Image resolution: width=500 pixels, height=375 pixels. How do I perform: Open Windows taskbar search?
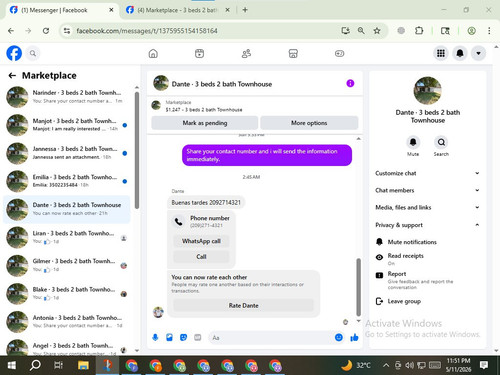coord(35,365)
